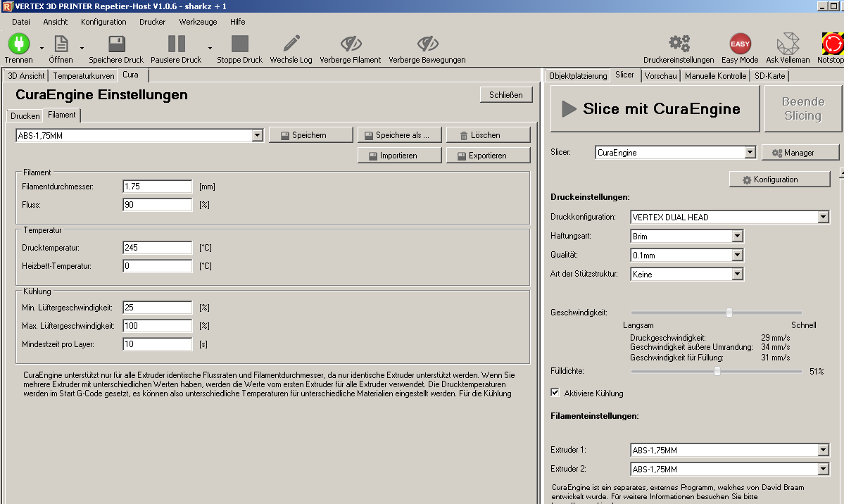This screenshot has height=504, width=844.
Task: Delete profile with Löschen button
Action: point(489,135)
